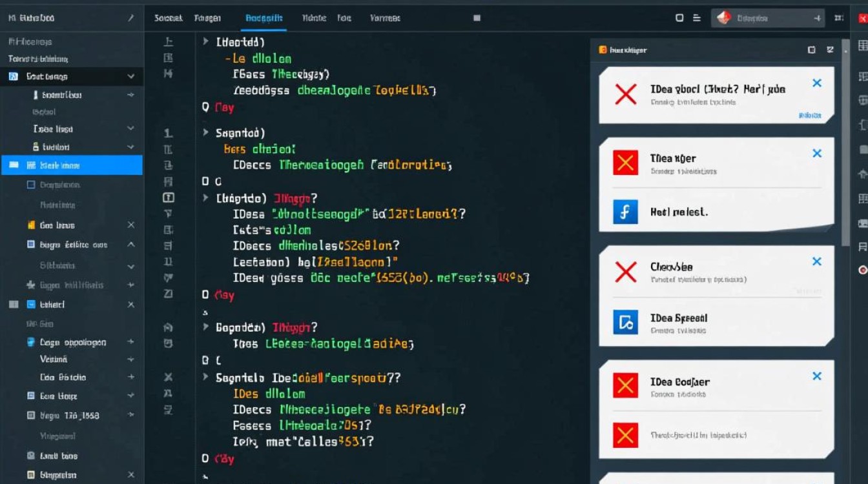Screen dimensions: 868x484
Task: Click the plain red X above the blue document icon
Action: pos(626,272)
